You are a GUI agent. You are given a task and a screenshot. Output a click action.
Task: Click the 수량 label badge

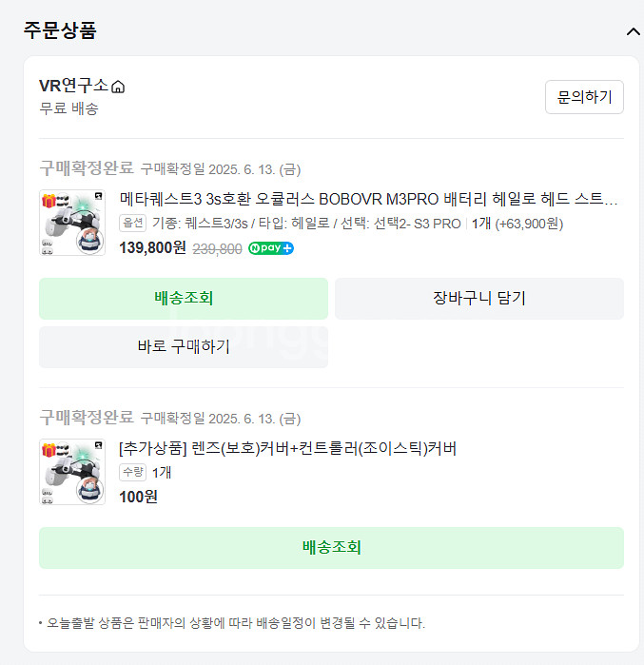point(132,472)
